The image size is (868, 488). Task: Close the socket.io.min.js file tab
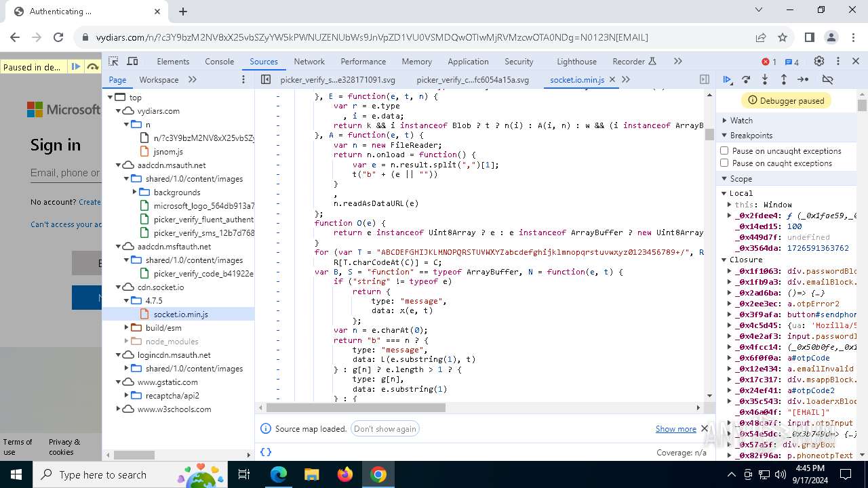[x=612, y=79]
